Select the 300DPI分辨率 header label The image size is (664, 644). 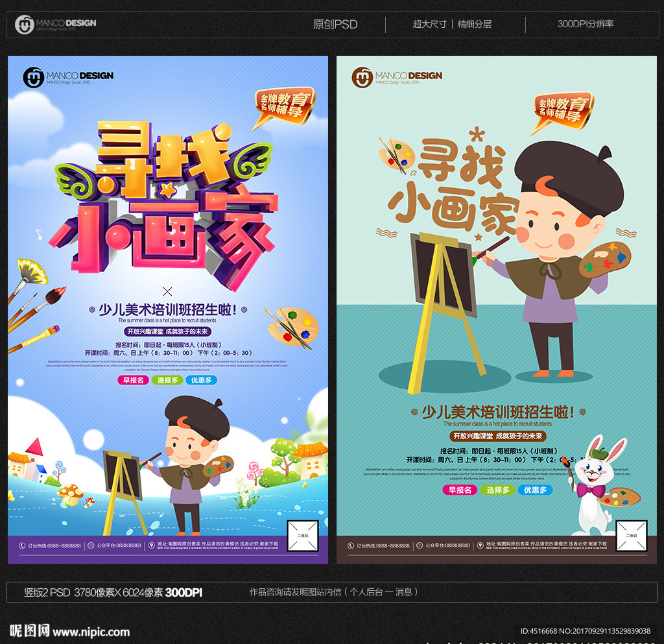[x=586, y=24]
